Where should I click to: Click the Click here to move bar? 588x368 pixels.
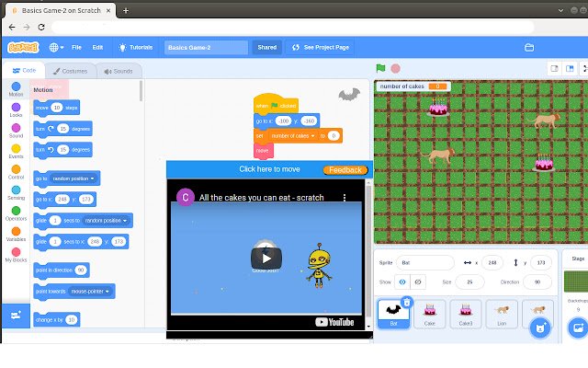coord(269,169)
